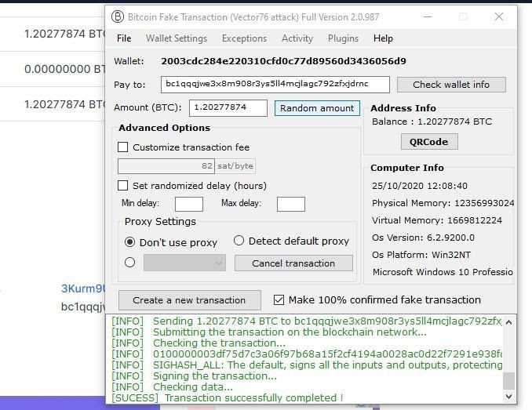Click the wallet hash 2003cdc284e2...
Viewport: 532px width, 410px height.
point(283,61)
